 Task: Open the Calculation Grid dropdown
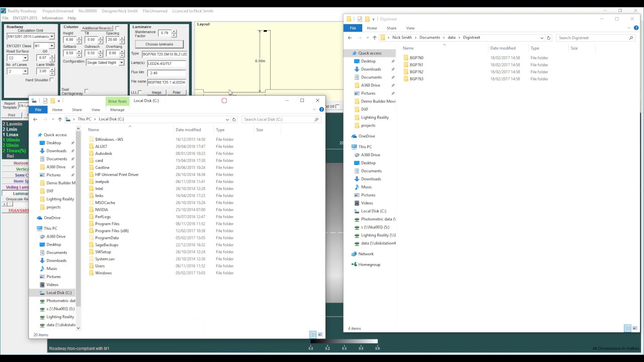click(x=51, y=37)
